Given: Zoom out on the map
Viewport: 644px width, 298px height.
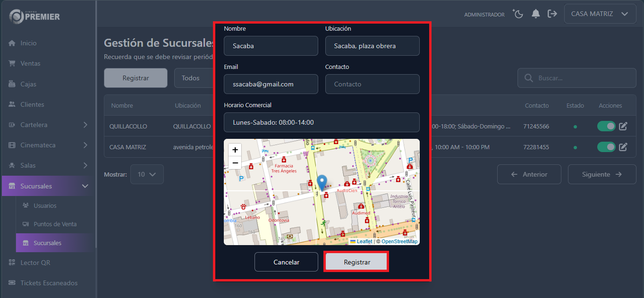Looking at the screenshot, I should (x=235, y=163).
